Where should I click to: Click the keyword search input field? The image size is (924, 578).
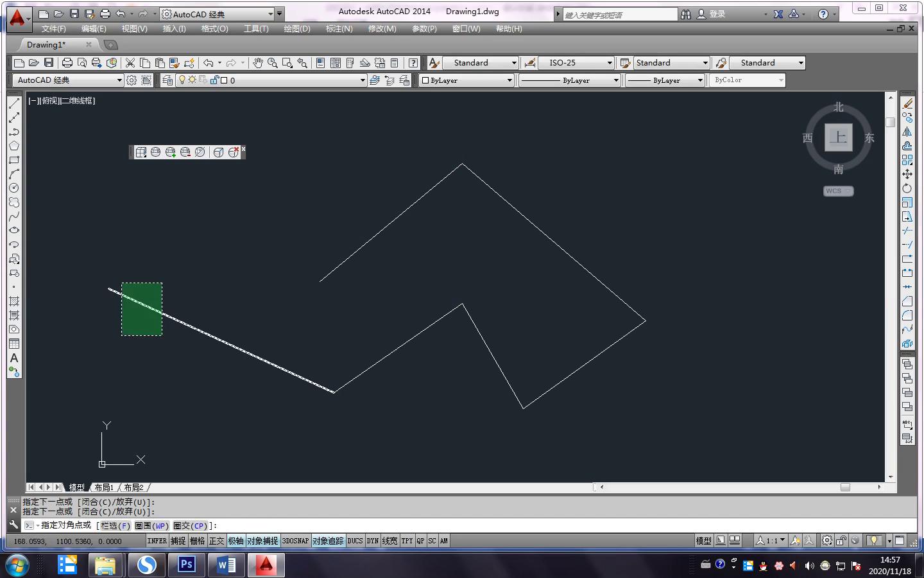click(619, 15)
